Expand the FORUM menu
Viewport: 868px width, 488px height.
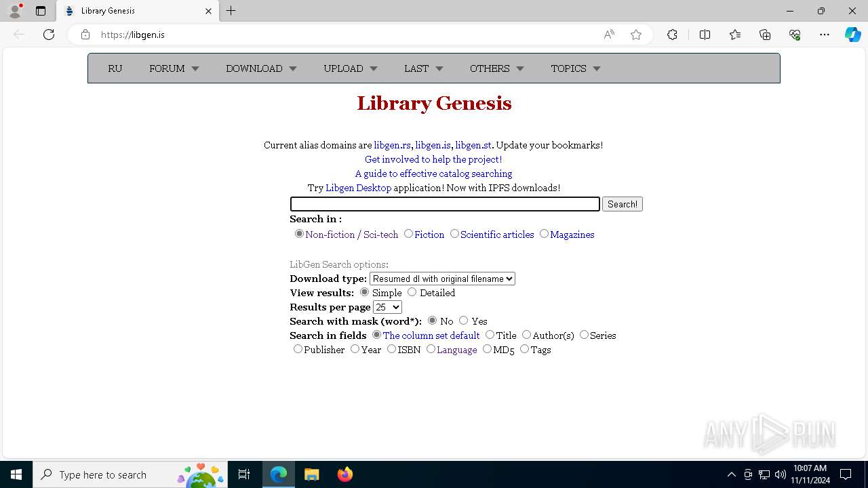click(x=174, y=68)
